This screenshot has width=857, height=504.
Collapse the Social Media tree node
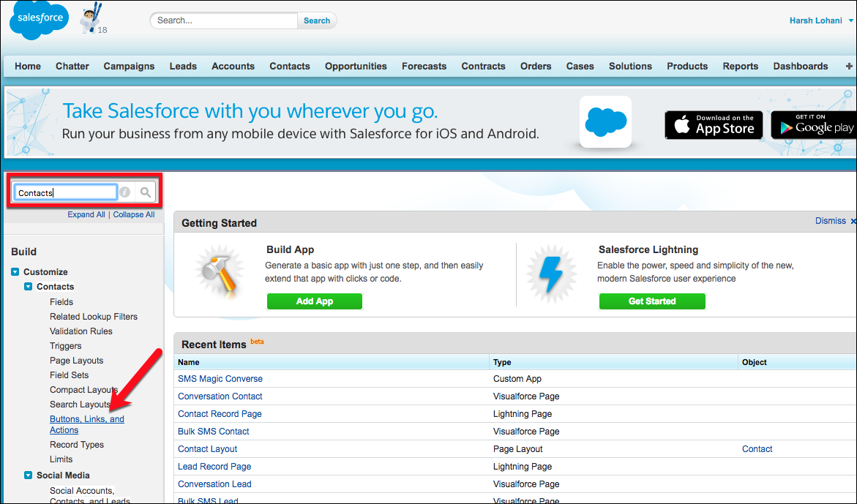tap(29, 475)
